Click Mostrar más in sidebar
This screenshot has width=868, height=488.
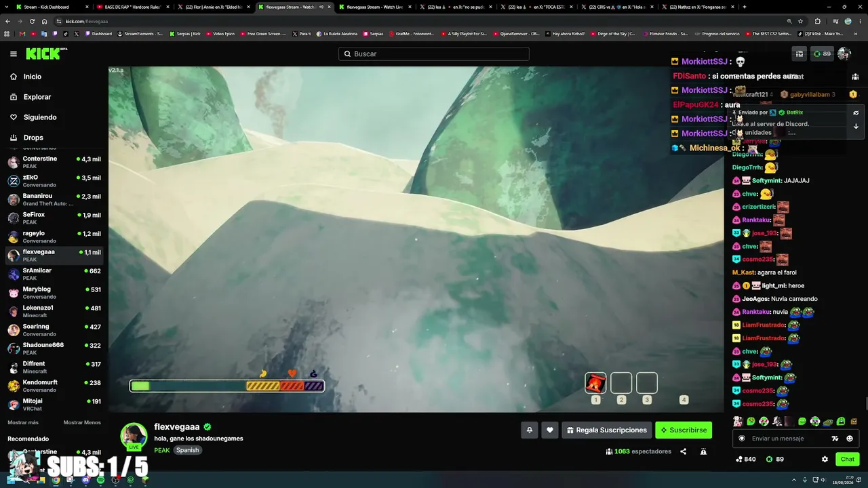click(x=23, y=422)
